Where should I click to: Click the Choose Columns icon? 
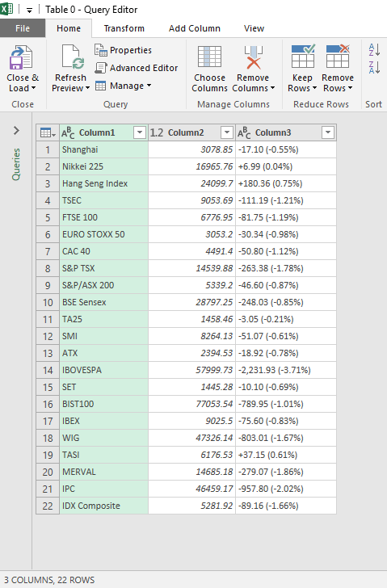click(x=209, y=57)
